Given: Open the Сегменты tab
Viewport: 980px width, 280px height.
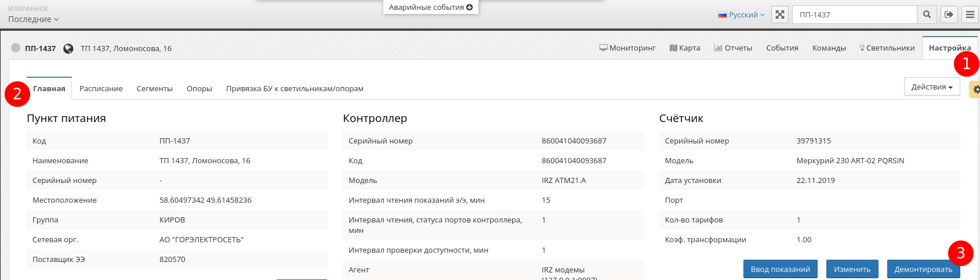Looking at the screenshot, I should (x=154, y=89).
